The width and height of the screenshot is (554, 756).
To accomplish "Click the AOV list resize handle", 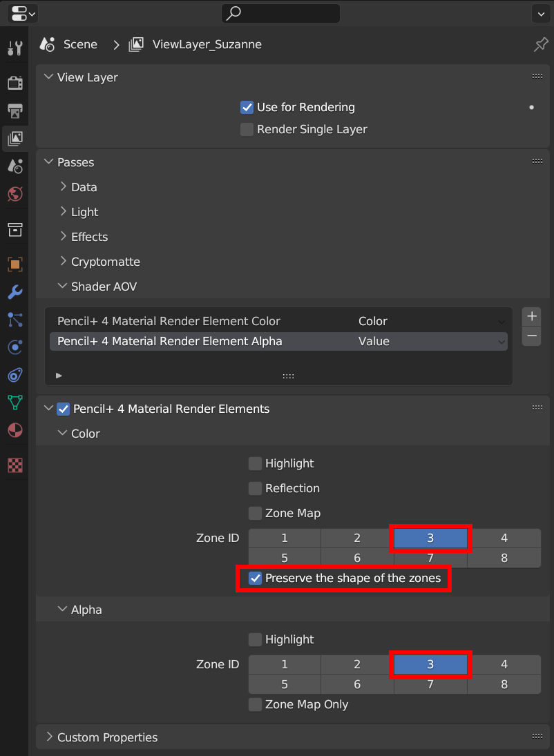I will 288,376.
